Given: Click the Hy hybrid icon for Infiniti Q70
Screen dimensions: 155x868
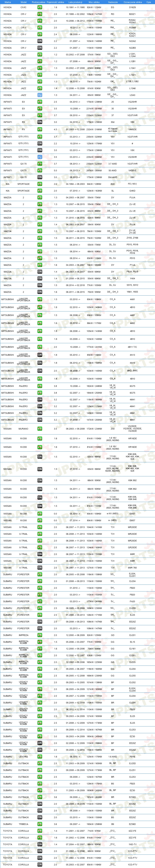Looking at the screenshot, I should (x=40, y=157).
